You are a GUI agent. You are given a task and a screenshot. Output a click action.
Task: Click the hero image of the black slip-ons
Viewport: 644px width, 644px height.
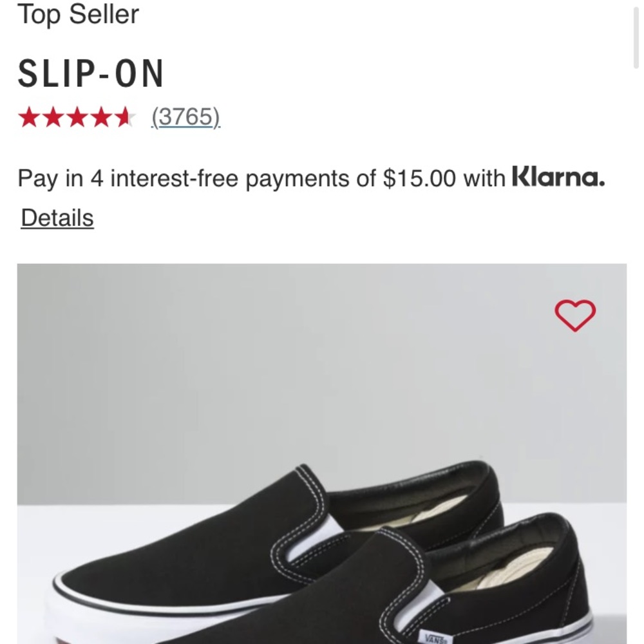[322, 451]
